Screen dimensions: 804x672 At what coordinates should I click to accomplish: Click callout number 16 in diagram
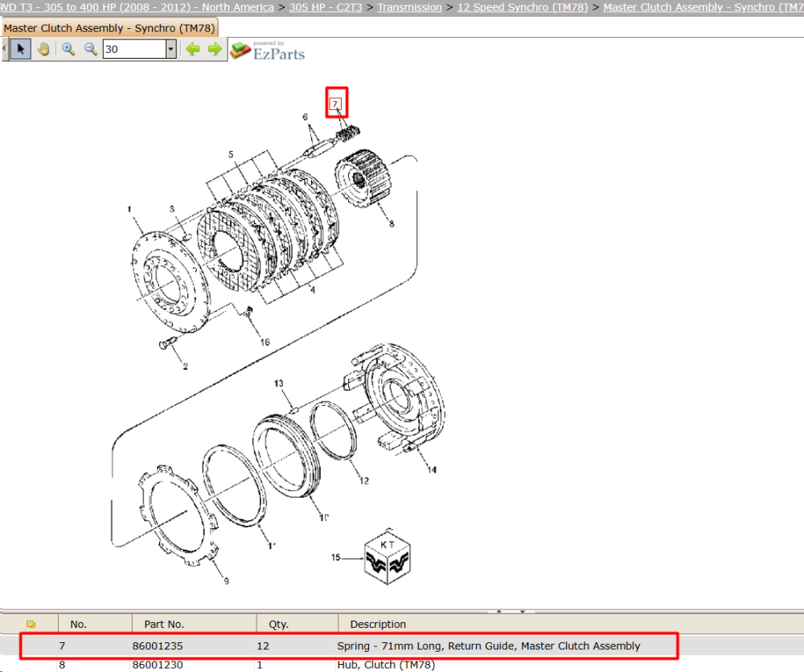(265, 342)
